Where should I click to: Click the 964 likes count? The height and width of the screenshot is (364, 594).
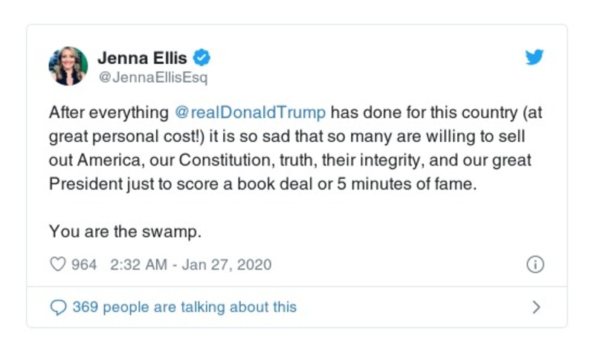84,264
